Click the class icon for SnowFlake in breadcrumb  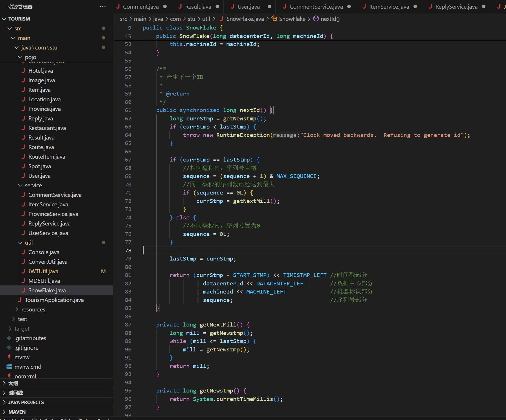point(274,19)
